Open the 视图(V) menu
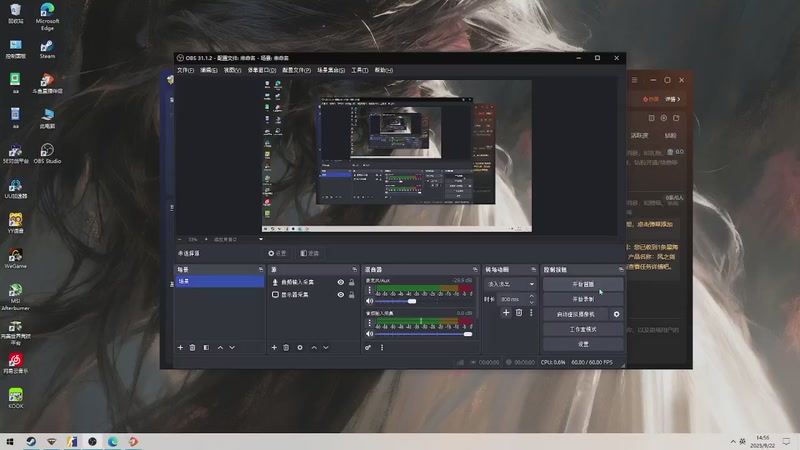Viewport: 800px width, 450px height. 232,70
